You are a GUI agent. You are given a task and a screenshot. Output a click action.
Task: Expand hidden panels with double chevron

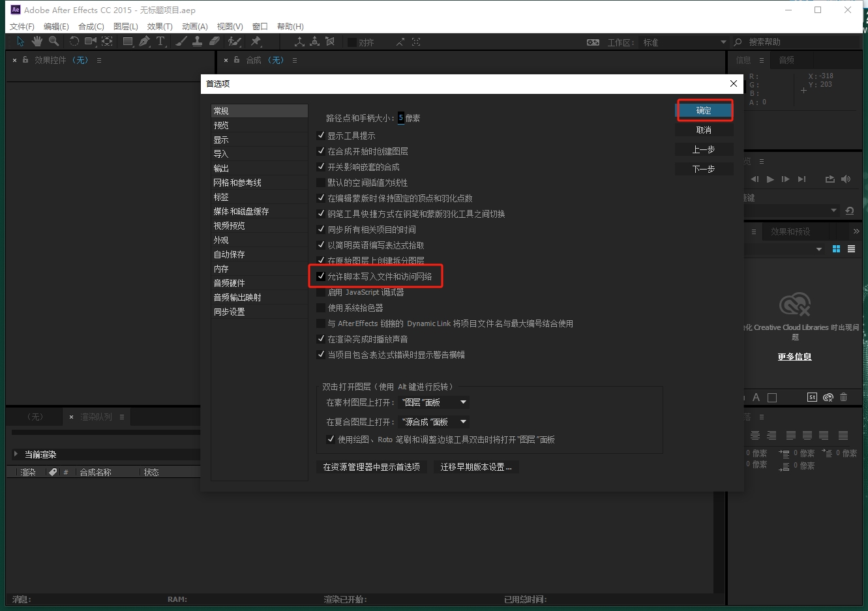click(856, 231)
